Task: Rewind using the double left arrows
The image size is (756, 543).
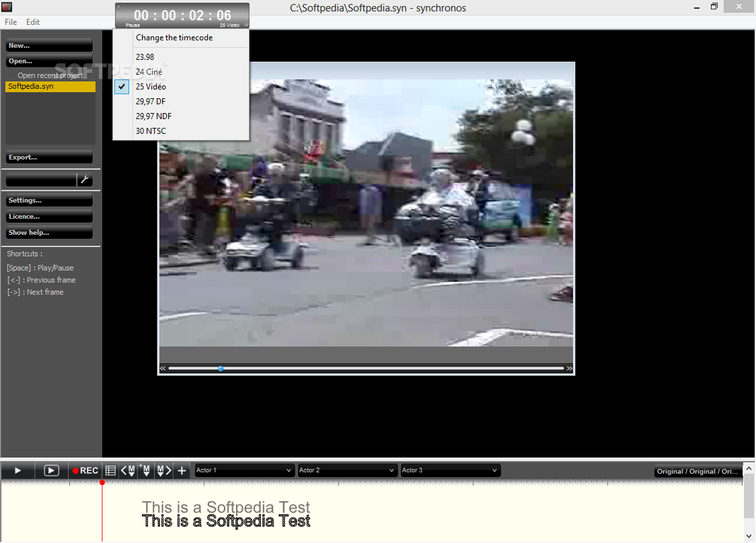Action: [163, 369]
